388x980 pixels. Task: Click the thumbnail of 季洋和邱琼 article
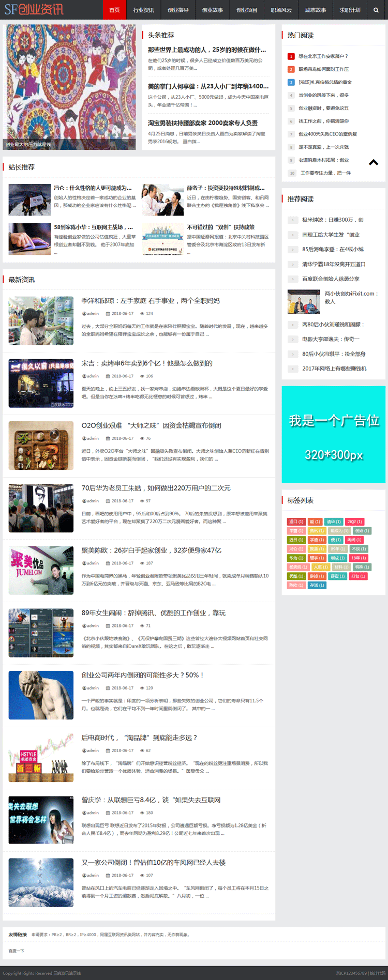pos(41,320)
